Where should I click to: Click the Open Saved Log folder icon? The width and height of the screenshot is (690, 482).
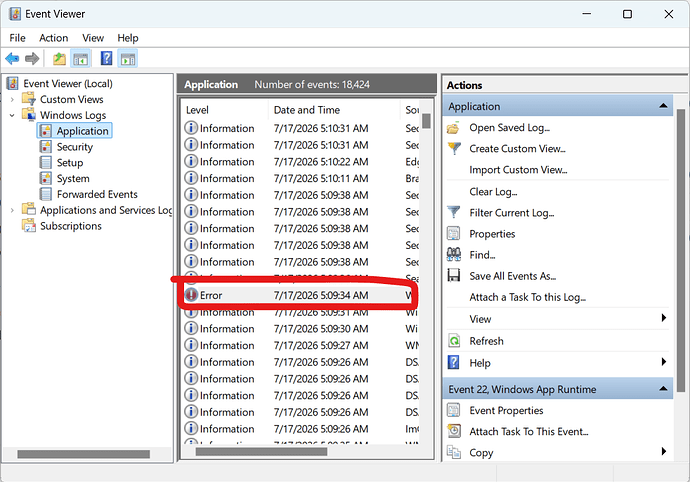454,128
